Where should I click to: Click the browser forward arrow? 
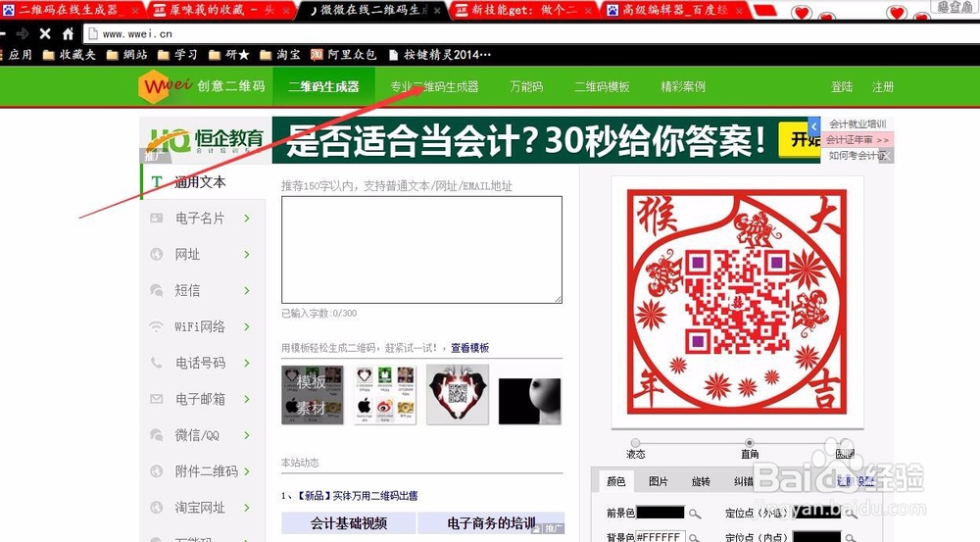pyautogui.click(x=23, y=33)
